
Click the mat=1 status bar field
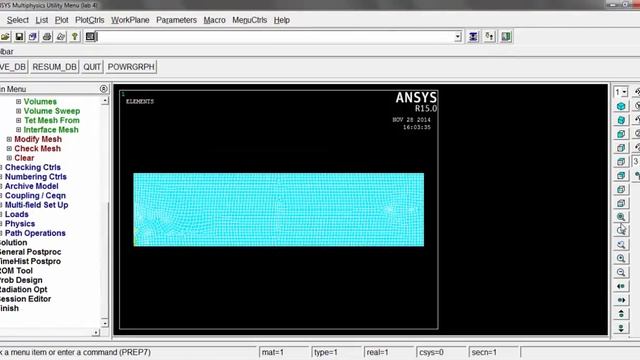(x=284, y=352)
